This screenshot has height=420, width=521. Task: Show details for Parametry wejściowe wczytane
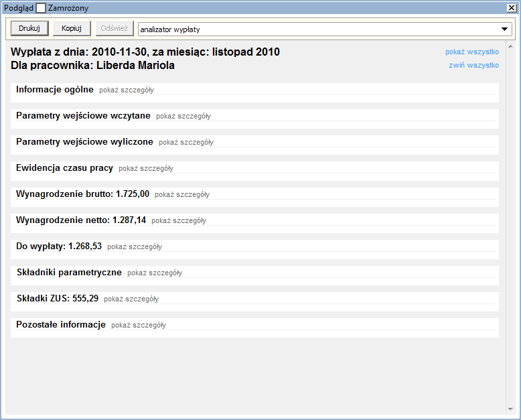pos(183,116)
